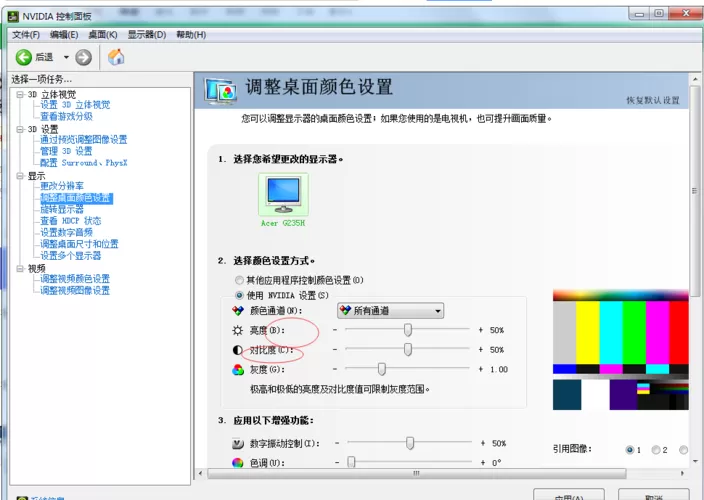Screen dimensions: 704x500
Task: Click the hue color wheel icon
Action: [238, 463]
